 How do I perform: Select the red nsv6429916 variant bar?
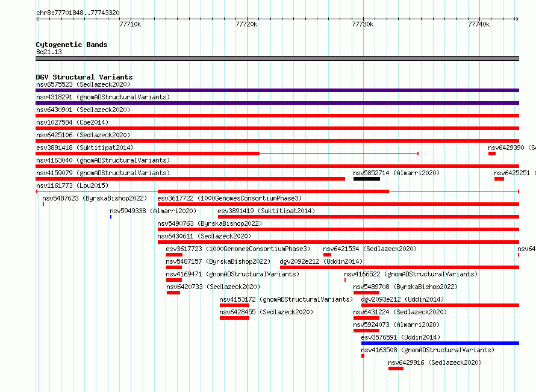pos(396,369)
